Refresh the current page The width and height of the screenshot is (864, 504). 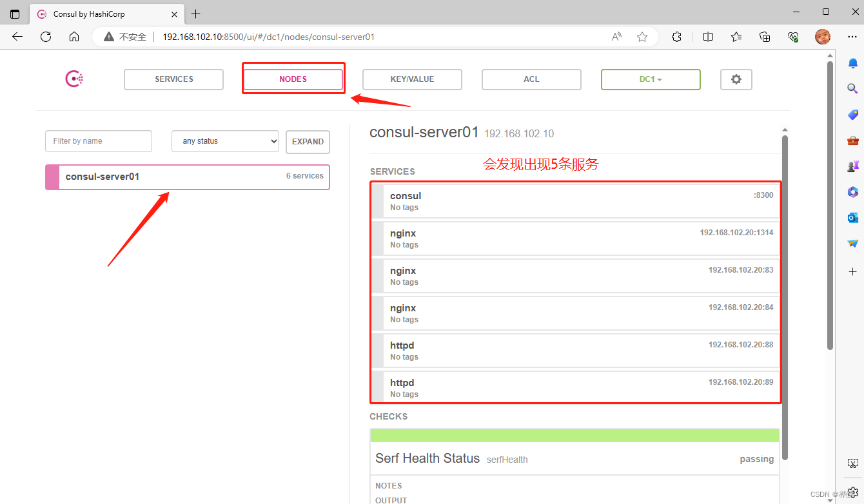[46, 37]
